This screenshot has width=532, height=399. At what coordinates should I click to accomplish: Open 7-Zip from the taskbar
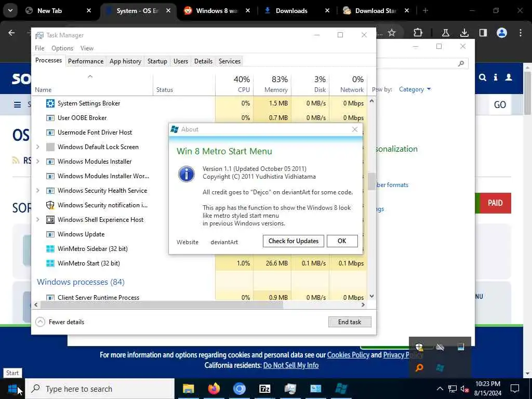coord(264,389)
